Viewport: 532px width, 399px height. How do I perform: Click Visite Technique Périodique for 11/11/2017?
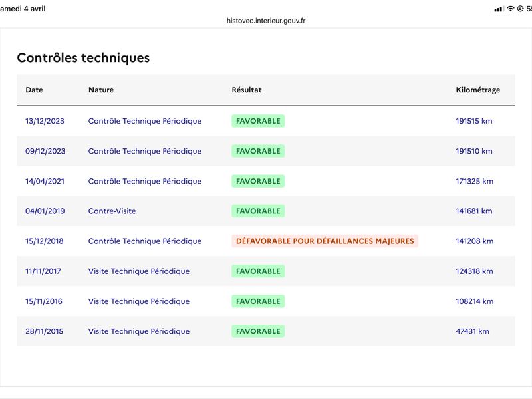pyautogui.click(x=139, y=271)
